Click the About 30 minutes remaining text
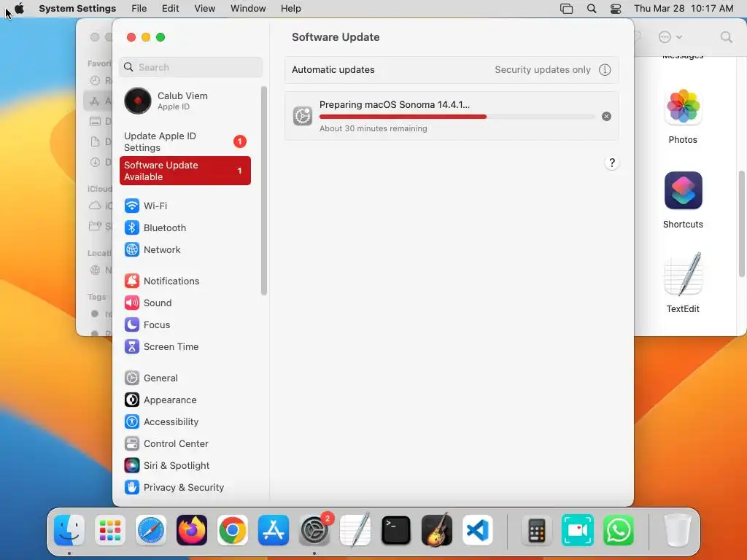The width and height of the screenshot is (747, 560). tap(373, 128)
